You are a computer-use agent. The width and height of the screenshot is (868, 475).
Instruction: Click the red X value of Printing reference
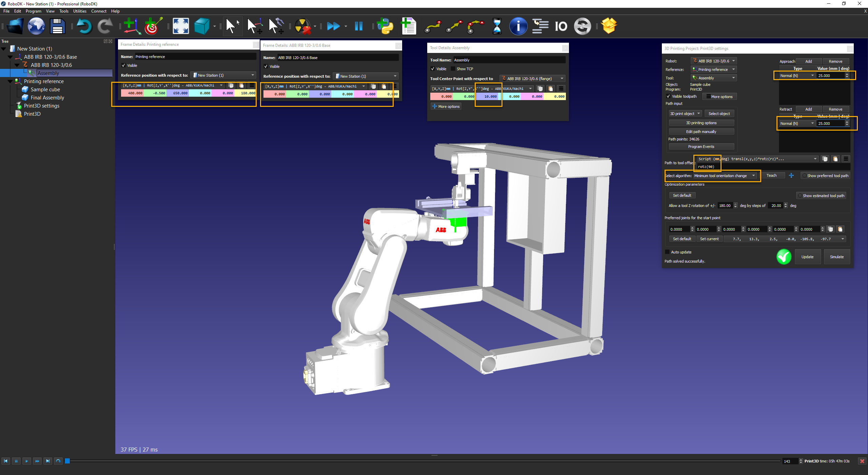click(x=133, y=93)
